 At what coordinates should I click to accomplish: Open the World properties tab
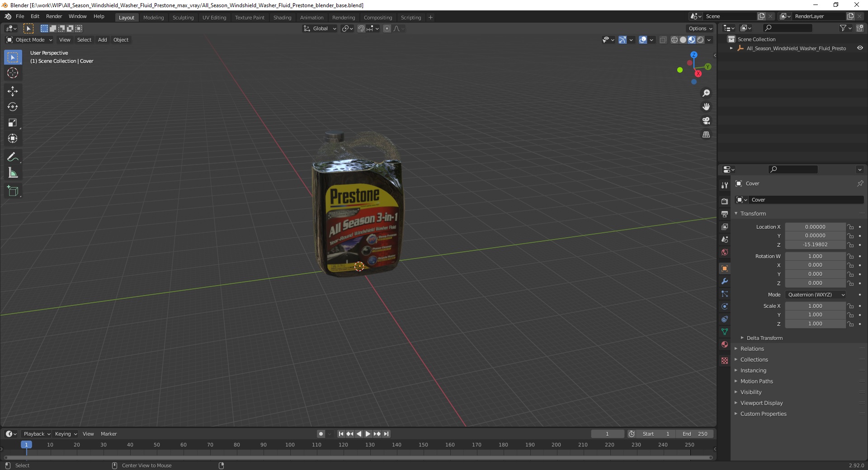click(725, 252)
